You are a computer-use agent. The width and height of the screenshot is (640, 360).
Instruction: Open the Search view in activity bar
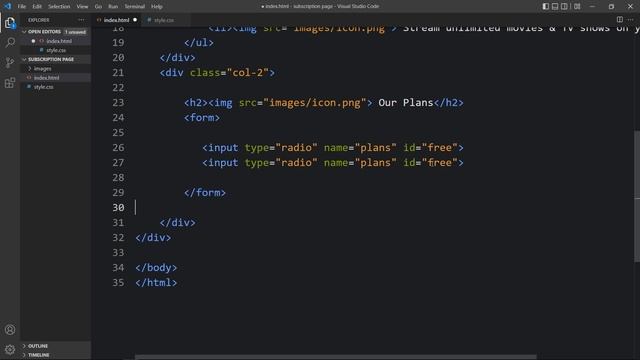coord(10,42)
